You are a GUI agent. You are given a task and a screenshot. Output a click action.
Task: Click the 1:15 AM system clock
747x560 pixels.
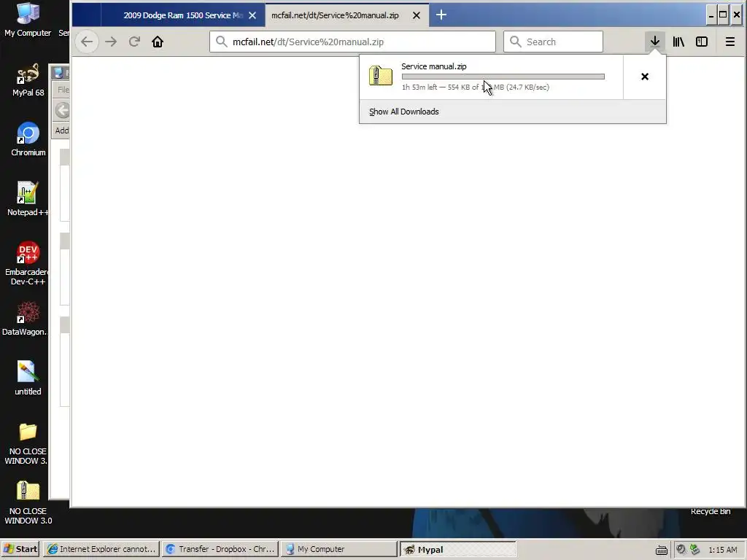pos(723,550)
